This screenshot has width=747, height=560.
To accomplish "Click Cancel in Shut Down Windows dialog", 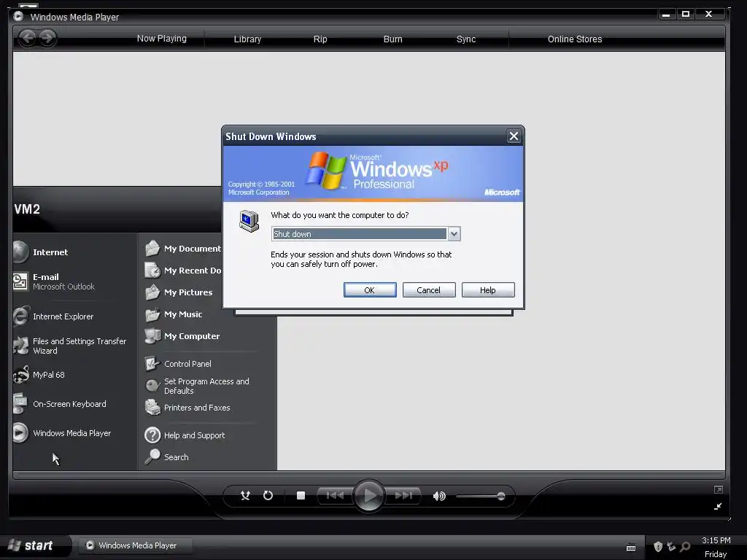I will coord(429,290).
